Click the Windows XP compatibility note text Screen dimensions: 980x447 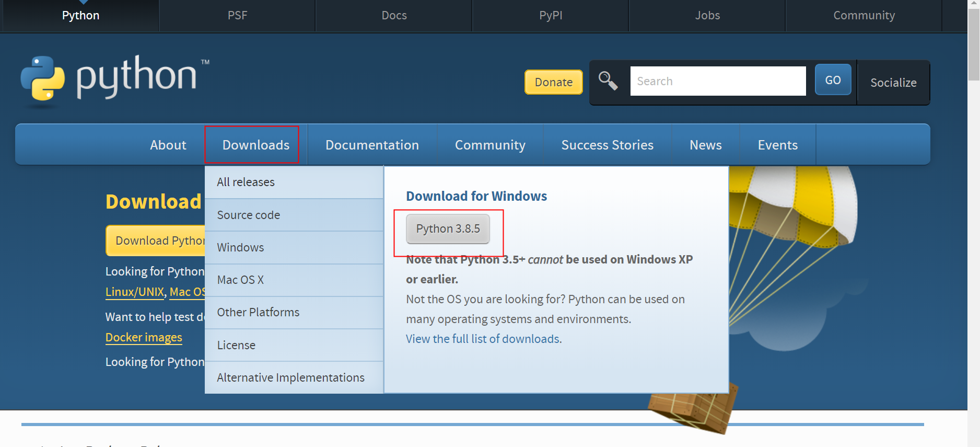pyautogui.click(x=550, y=269)
